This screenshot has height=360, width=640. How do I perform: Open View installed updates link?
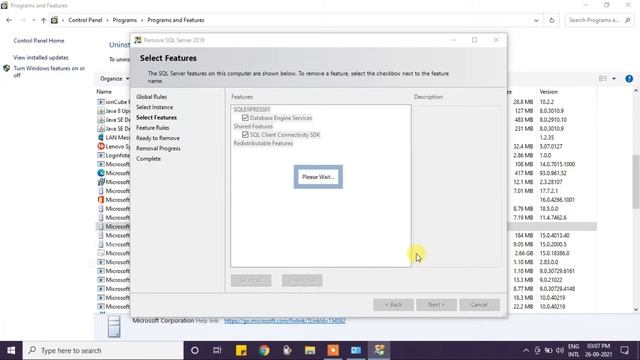point(41,58)
